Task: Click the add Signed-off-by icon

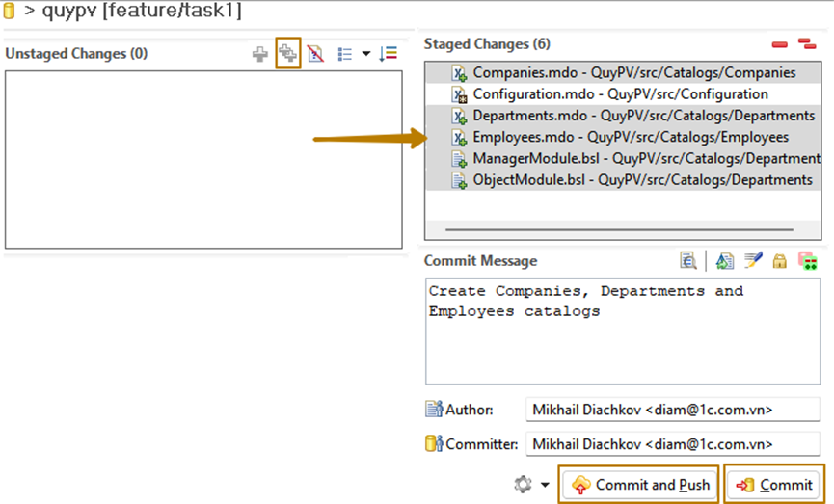Action: click(x=753, y=260)
